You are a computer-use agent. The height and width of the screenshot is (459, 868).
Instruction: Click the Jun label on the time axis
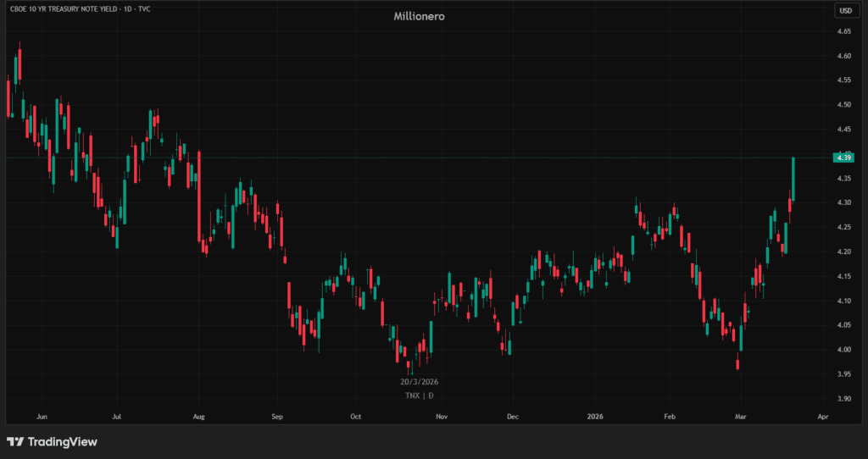tap(42, 417)
